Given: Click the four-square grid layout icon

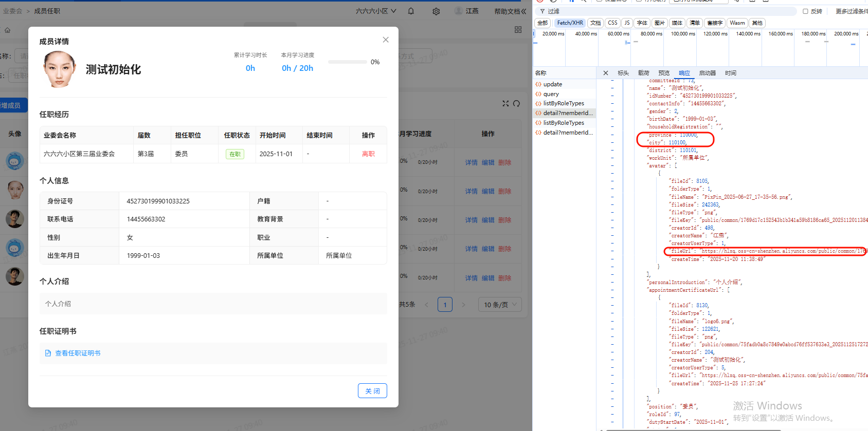Looking at the screenshot, I should coord(518,30).
